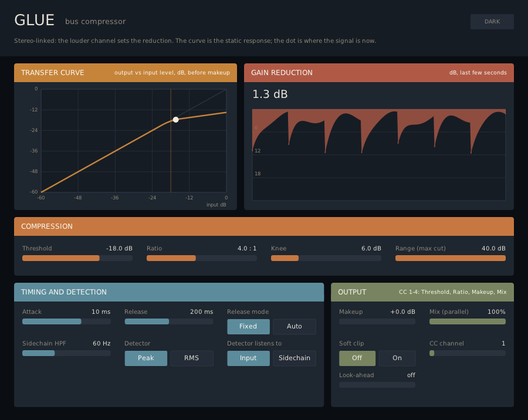Click the OUTPUT section header
Viewport: 528px width, 420px height.
422,292
